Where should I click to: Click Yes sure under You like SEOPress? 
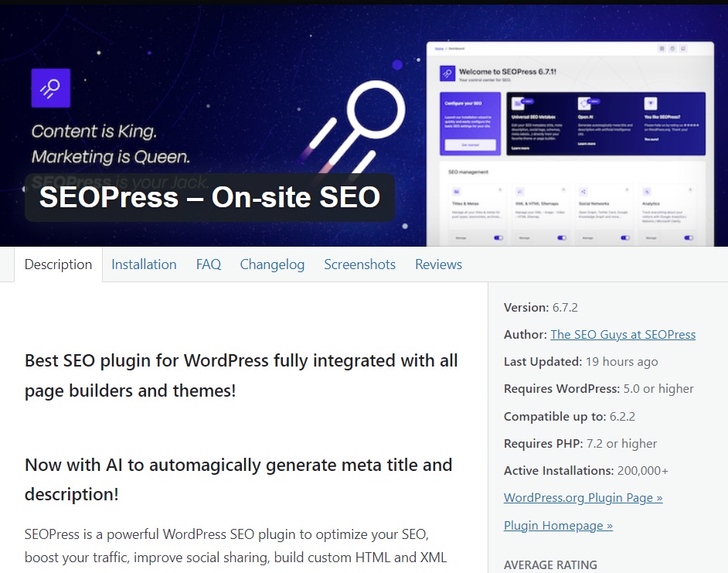[x=651, y=139]
